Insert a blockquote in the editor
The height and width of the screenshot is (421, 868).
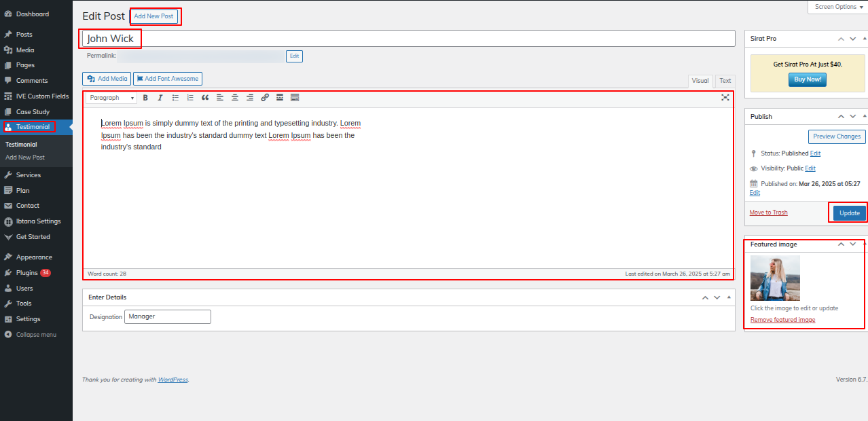tap(205, 98)
